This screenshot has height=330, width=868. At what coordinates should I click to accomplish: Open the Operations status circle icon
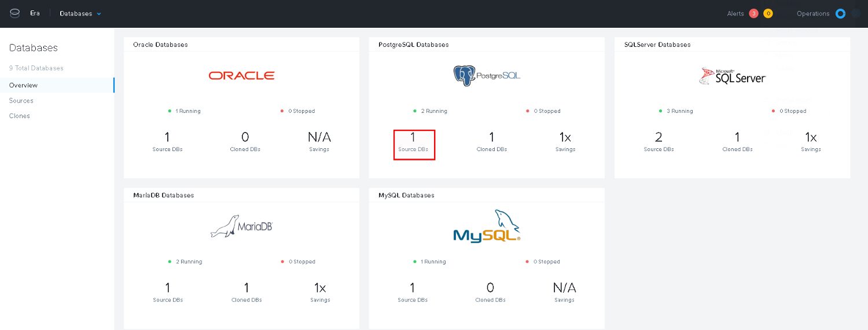tap(840, 13)
